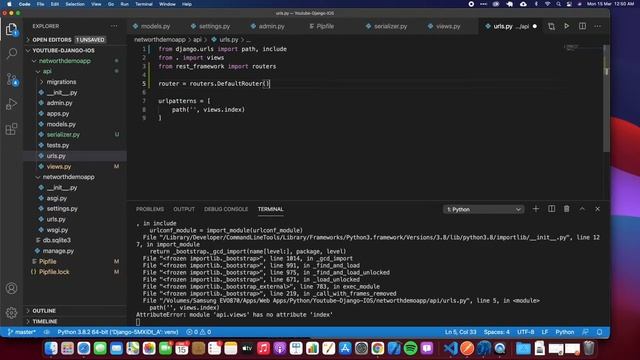
Task: Open editor more actions ellipsis
Action: tap(598, 26)
